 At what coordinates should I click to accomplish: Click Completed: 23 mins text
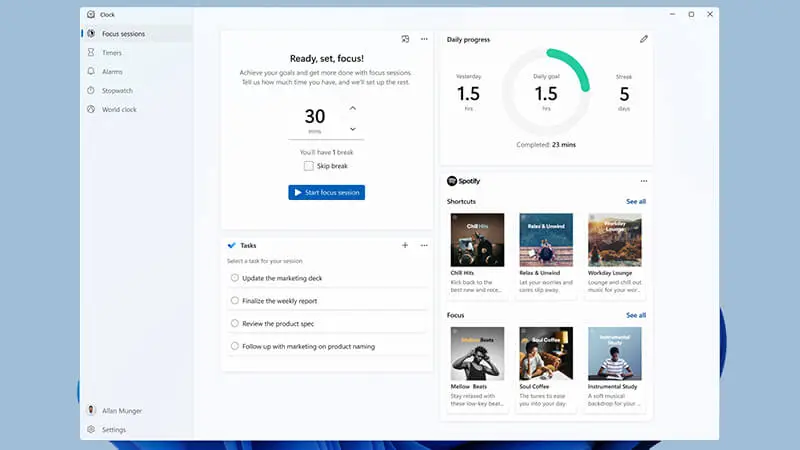(546, 145)
